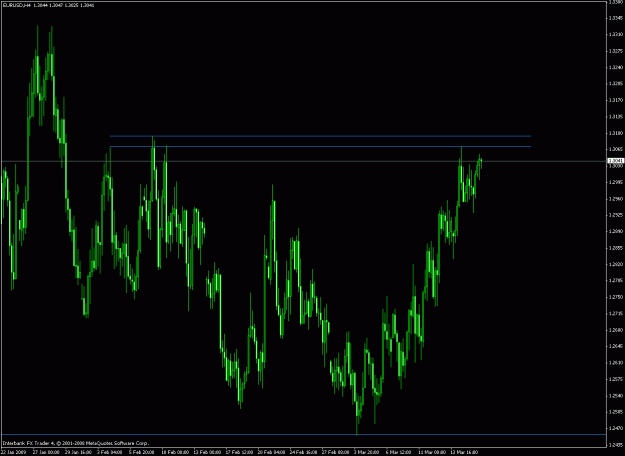Click the 1.3240 price scale label
This screenshot has width=625, height=456.
[x=615, y=68]
